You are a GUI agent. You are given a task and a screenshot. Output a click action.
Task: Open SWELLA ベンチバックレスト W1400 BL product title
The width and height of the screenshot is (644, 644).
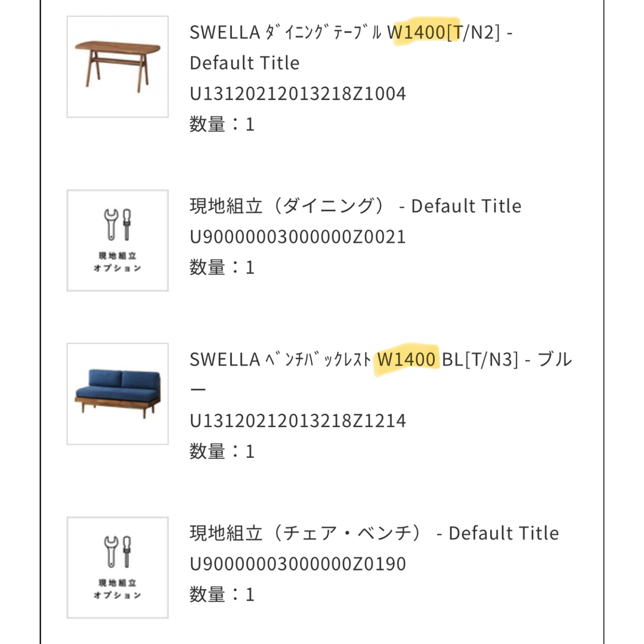coord(380,374)
